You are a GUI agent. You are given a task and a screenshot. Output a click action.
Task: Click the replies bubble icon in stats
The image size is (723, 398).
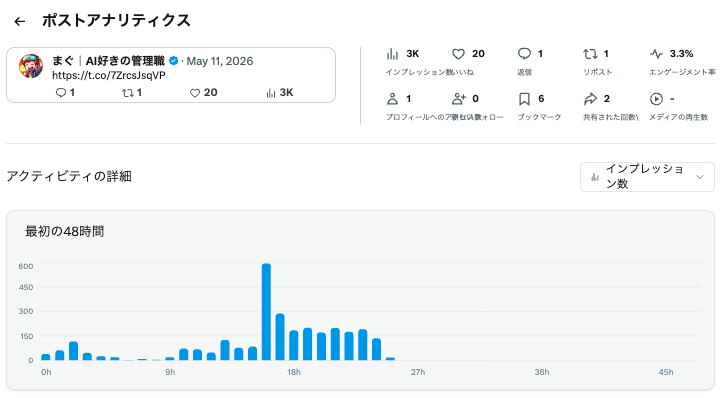click(524, 53)
